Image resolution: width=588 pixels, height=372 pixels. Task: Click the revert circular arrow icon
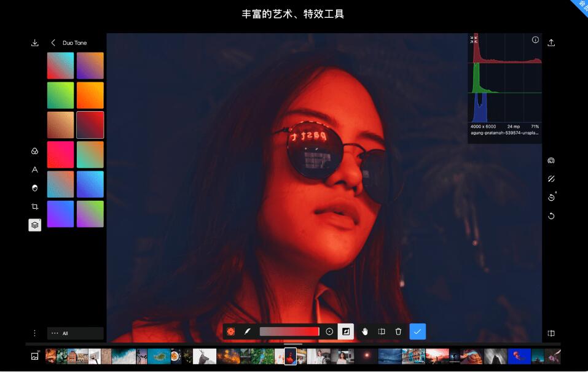pos(551,216)
